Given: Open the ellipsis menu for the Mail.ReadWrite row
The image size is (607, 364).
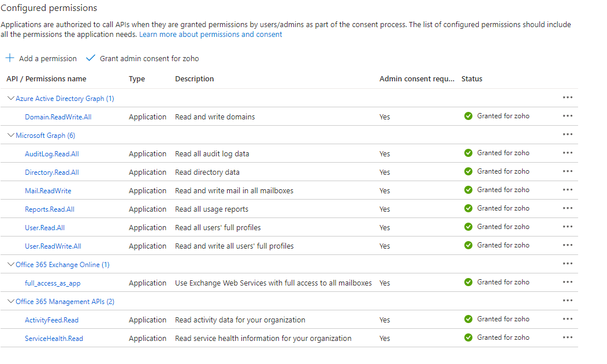Looking at the screenshot, I should (x=567, y=190).
